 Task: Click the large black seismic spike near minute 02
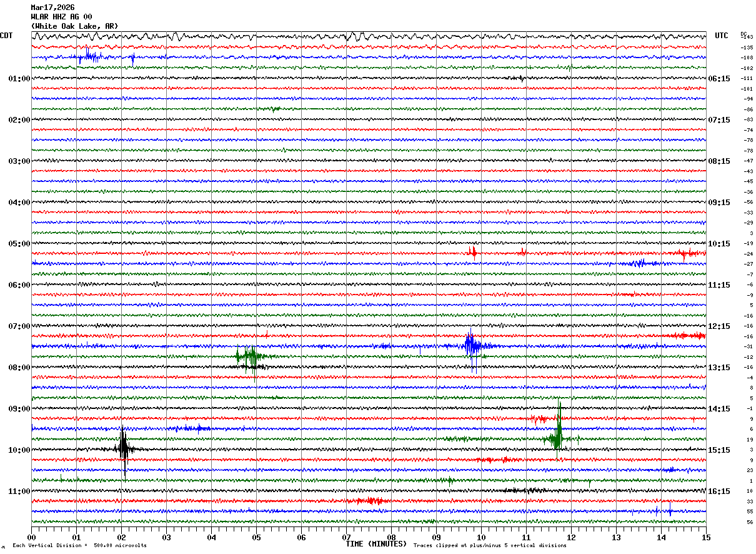tap(124, 448)
